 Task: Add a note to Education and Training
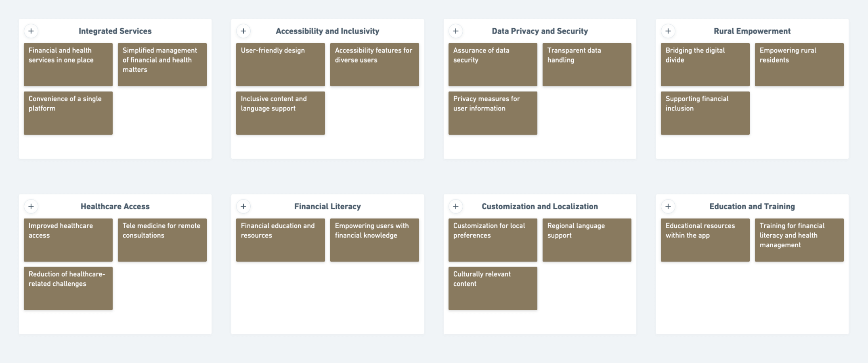point(668,207)
